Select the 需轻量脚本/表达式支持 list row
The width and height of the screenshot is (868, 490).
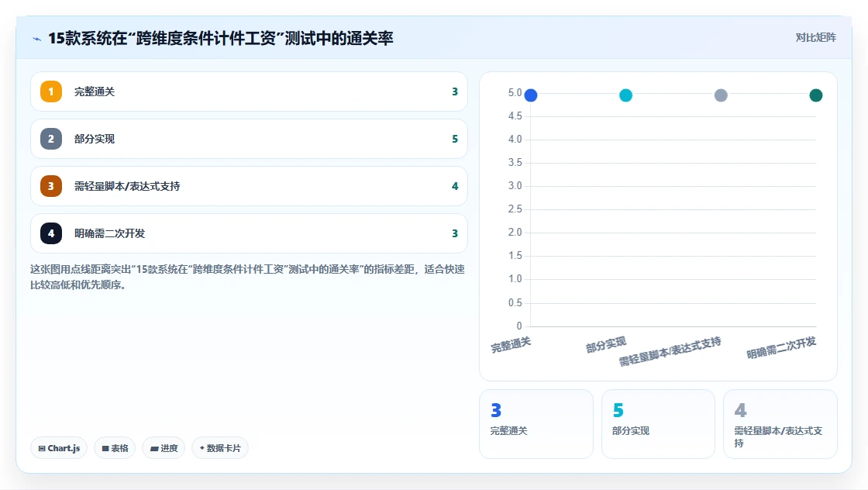tap(249, 186)
